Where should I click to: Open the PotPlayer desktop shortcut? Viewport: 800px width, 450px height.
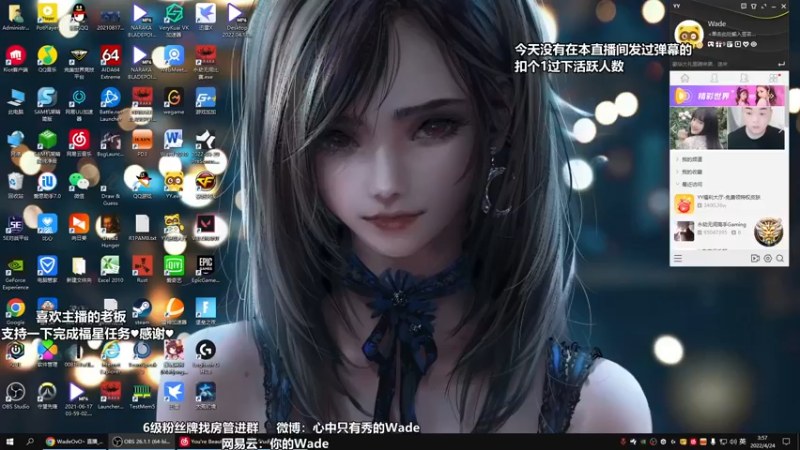[47, 16]
